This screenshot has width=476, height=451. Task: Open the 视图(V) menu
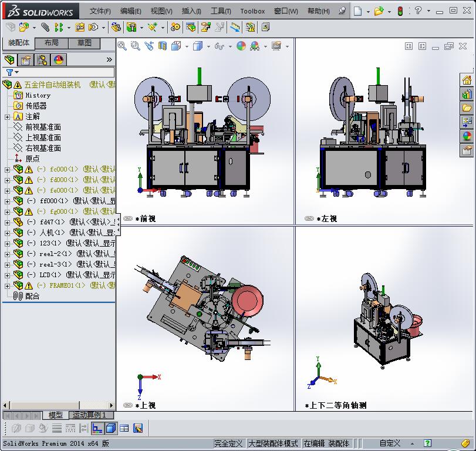coord(161,11)
